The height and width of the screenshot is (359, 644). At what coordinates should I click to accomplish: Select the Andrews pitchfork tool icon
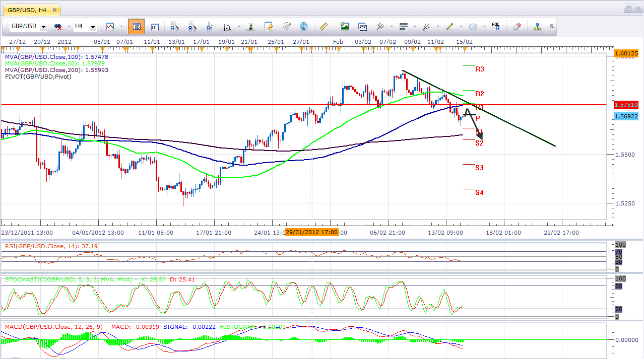(380, 26)
